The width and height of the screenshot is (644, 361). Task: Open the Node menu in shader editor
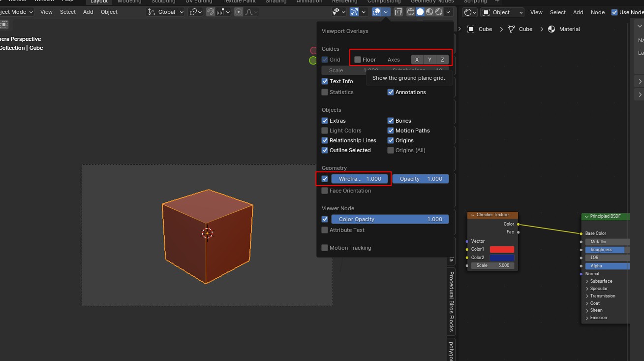[x=597, y=12]
